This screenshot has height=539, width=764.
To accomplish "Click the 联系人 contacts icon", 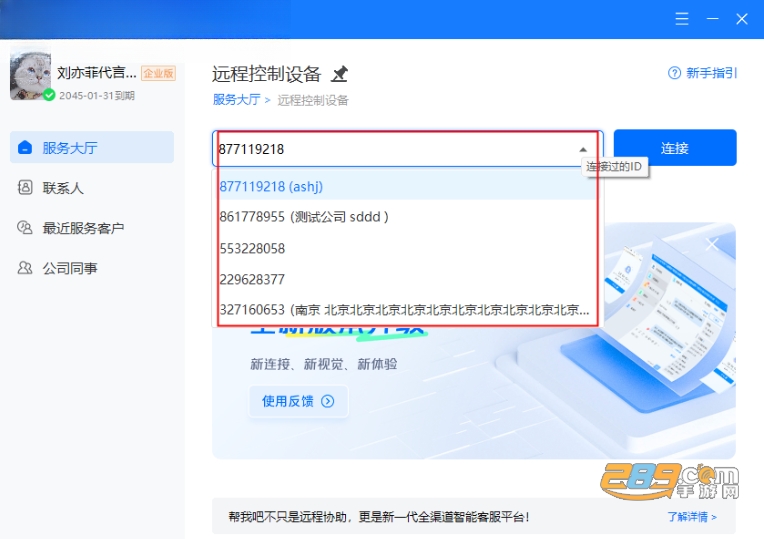I will click(25, 187).
